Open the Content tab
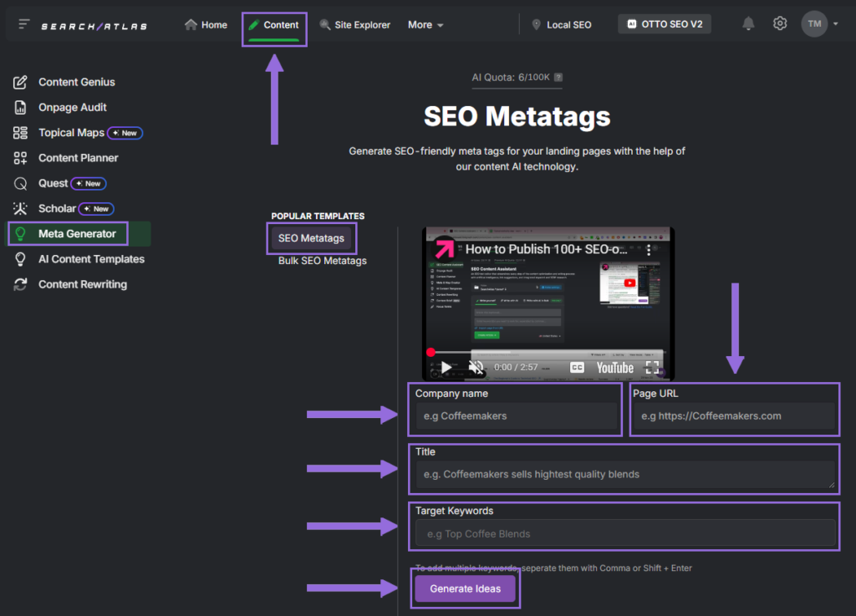Viewport: 856px width, 616px height. (x=274, y=25)
